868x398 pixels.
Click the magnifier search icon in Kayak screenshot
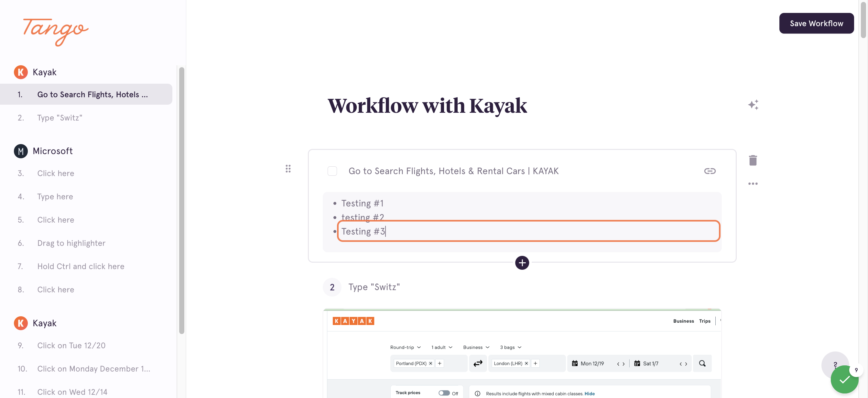702,363
